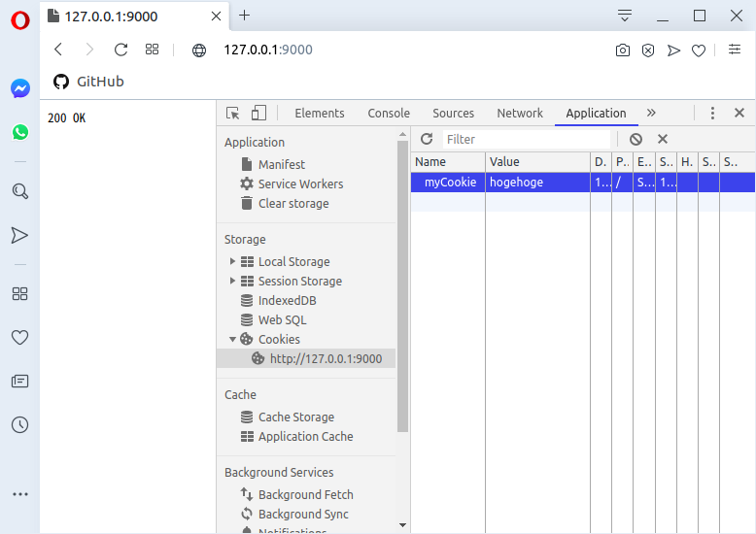The image size is (756, 534).
Task: Activate the inspect element picker
Action: click(233, 114)
